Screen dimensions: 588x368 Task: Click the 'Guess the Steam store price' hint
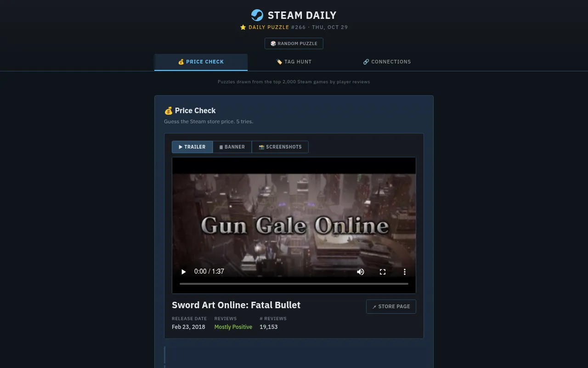click(209, 121)
